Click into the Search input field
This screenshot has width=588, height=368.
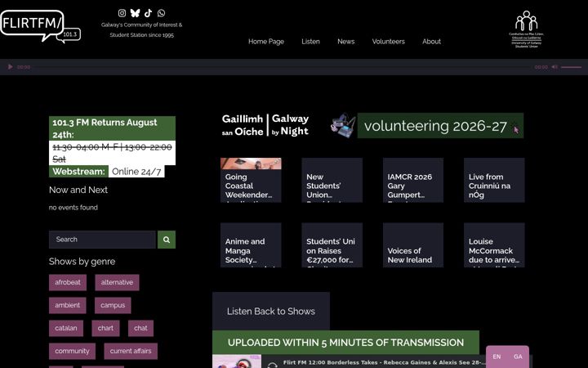click(x=102, y=240)
